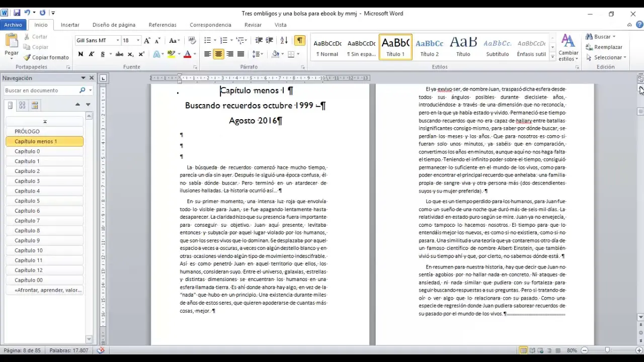Viewport: 644px width, 362px height.
Task: Toggle the show paragraph marks pilcrow button
Action: pyautogui.click(x=299, y=41)
